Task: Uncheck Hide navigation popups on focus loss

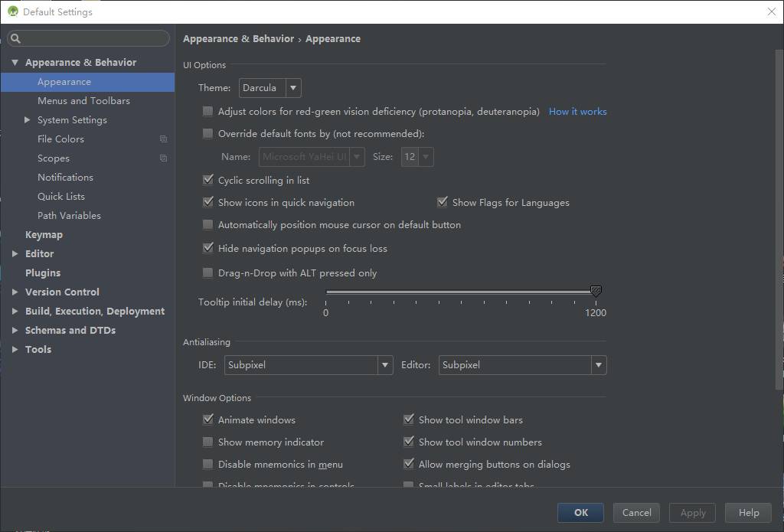Action: pyautogui.click(x=208, y=247)
